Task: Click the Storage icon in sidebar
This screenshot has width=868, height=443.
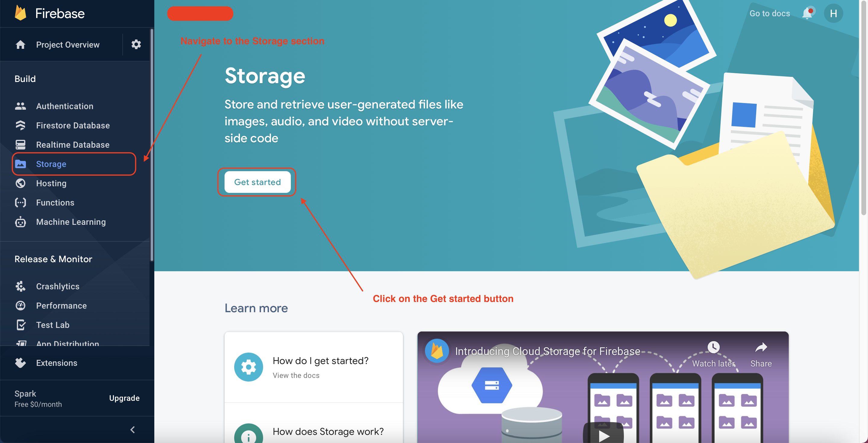Action: pyautogui.click(x=21, y=163)
